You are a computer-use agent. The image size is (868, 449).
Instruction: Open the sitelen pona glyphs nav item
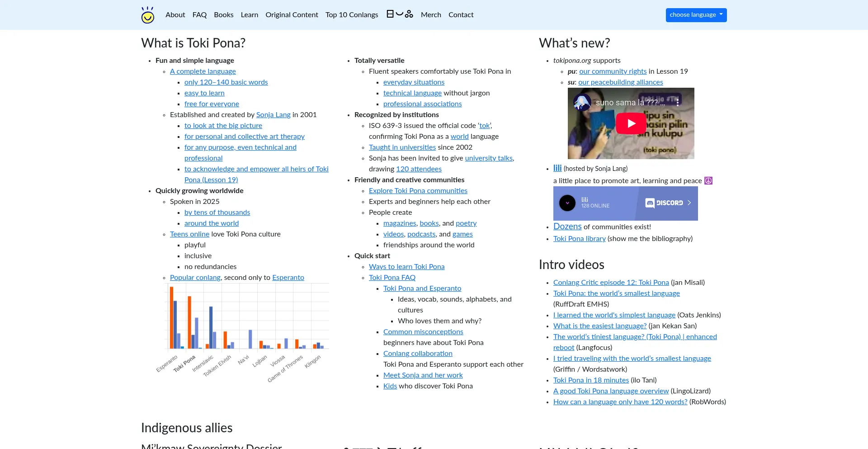400,14
